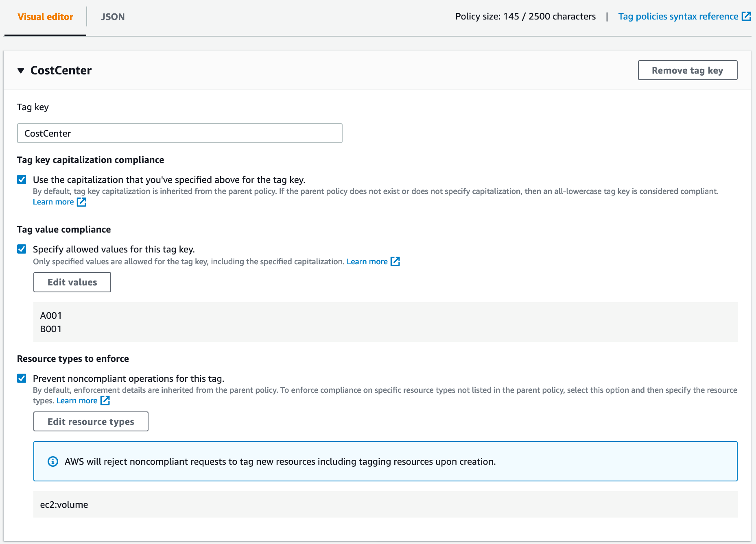Click the Tag key input field
Screen dimensions: 756x544
(x=179, y=133)
